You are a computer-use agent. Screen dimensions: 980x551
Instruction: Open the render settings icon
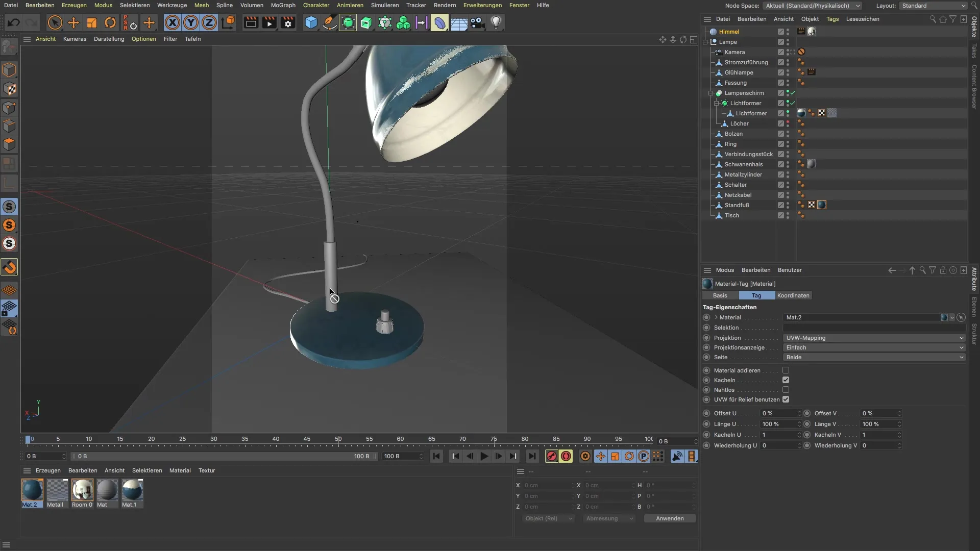point(288,22)
